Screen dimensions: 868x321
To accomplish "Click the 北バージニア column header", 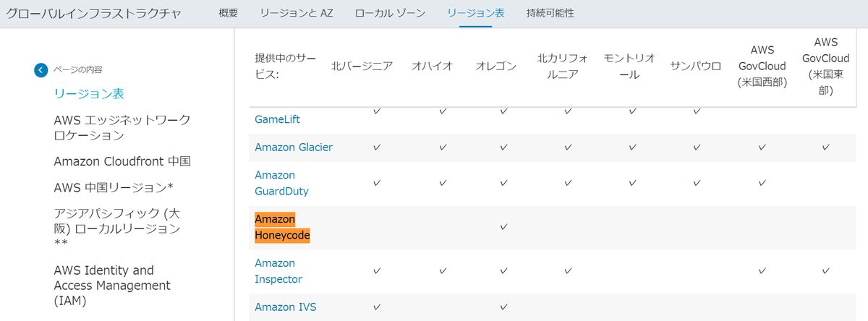I will [x=362, y=67].
